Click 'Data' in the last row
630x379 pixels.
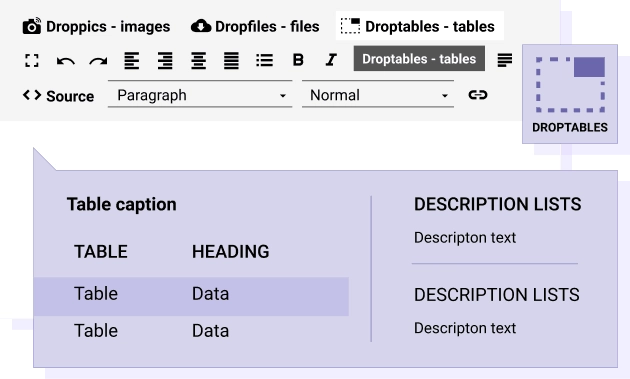point(211,331)
